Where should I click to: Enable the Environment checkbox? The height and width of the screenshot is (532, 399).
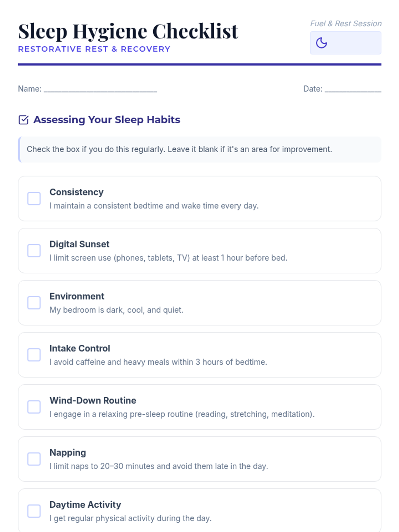[34, 303]
